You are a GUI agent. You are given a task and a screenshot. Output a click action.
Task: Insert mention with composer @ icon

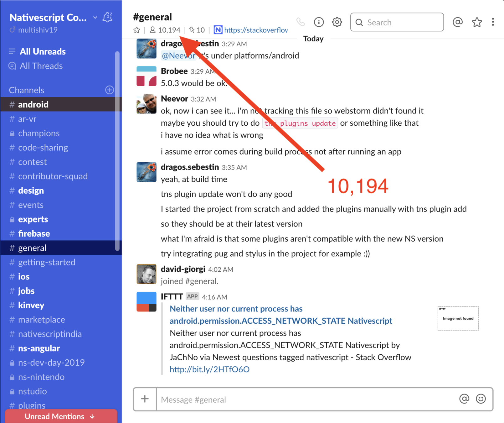pyautogui.click(x=464, y=399)
